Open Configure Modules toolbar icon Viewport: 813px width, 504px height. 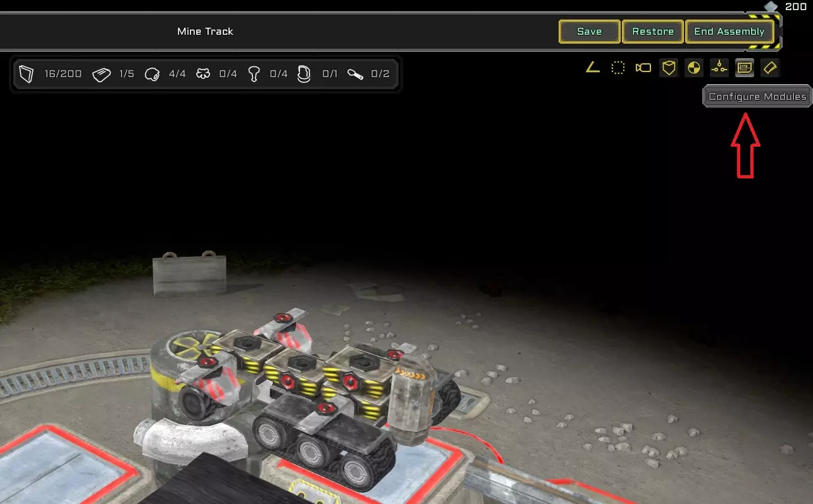tap(745, 68)
